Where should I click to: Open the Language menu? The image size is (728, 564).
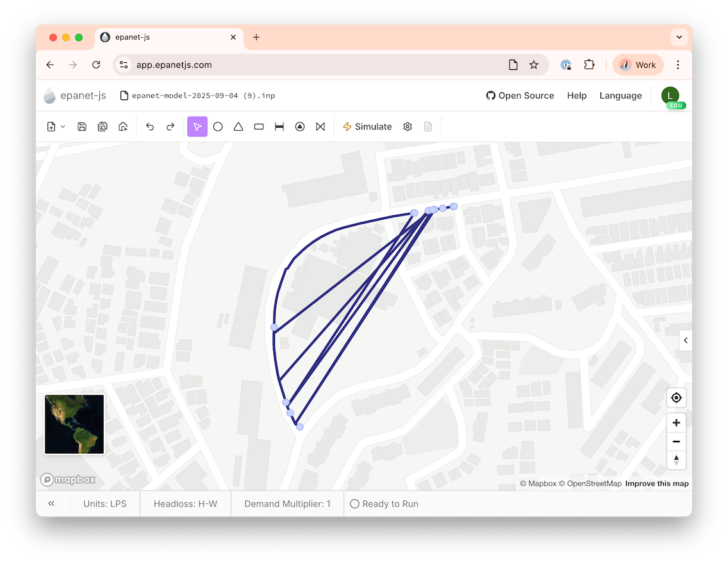click(x=620, y=95)
